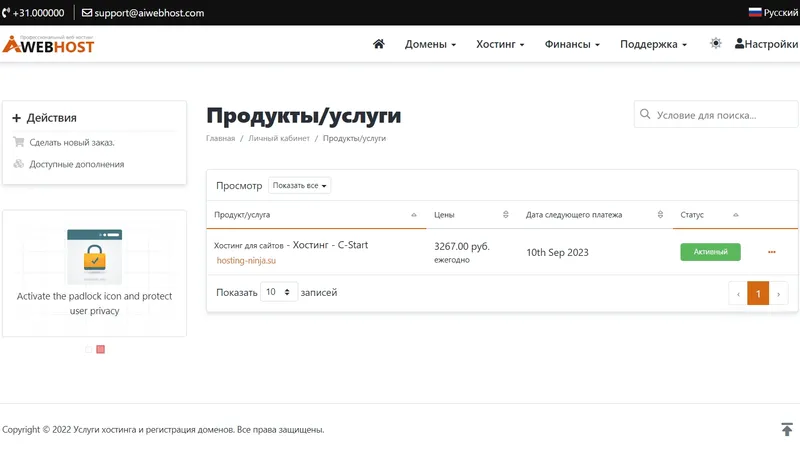Go to next page in pagination

pyautogui.click(x=778, y=293)
